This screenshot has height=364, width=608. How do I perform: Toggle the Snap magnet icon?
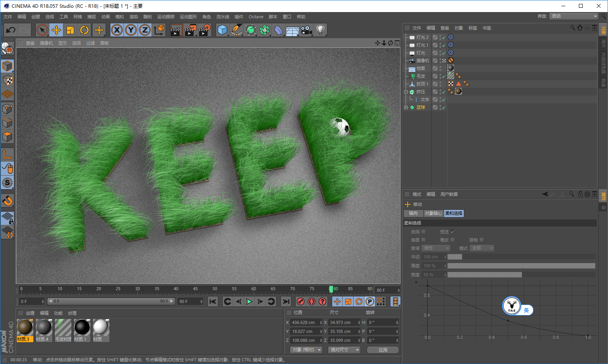[7, 200]
